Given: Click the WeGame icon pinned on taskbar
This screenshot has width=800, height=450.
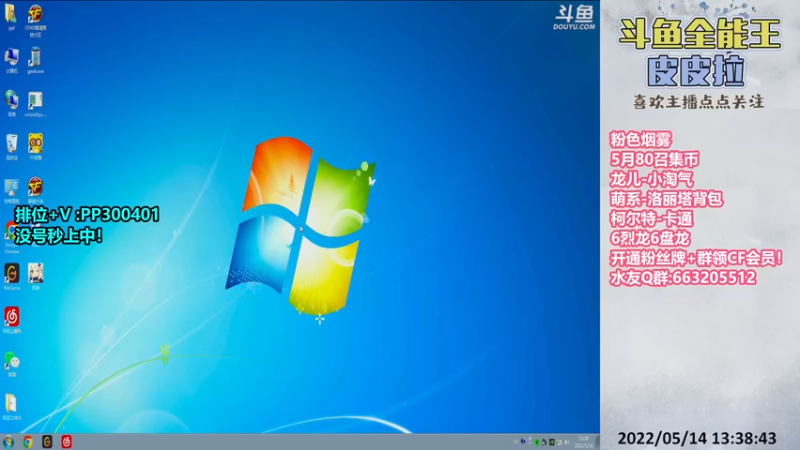Looking at the screenshot, I should point(47,442).
